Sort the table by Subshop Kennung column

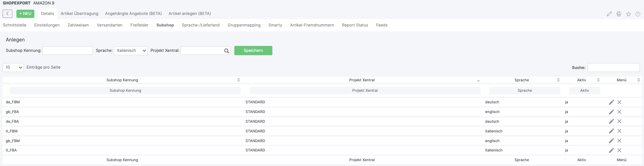click(x=122, y=80)
